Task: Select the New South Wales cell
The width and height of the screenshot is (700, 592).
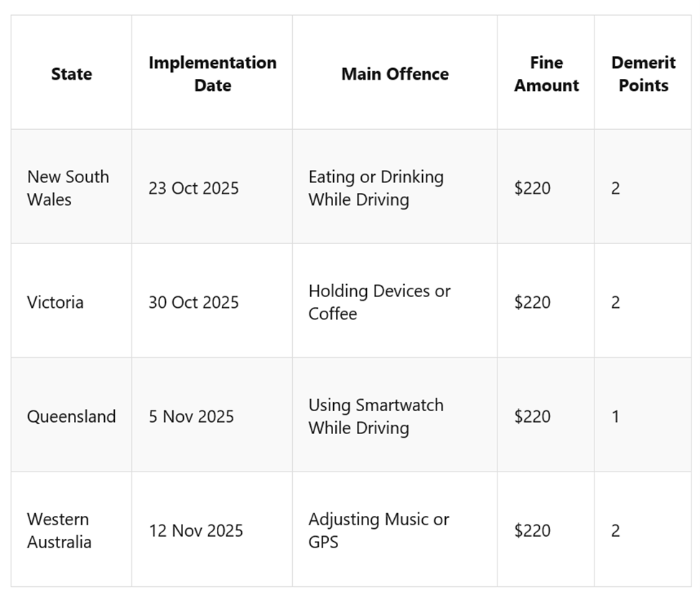Action: [x=68, y=188]
